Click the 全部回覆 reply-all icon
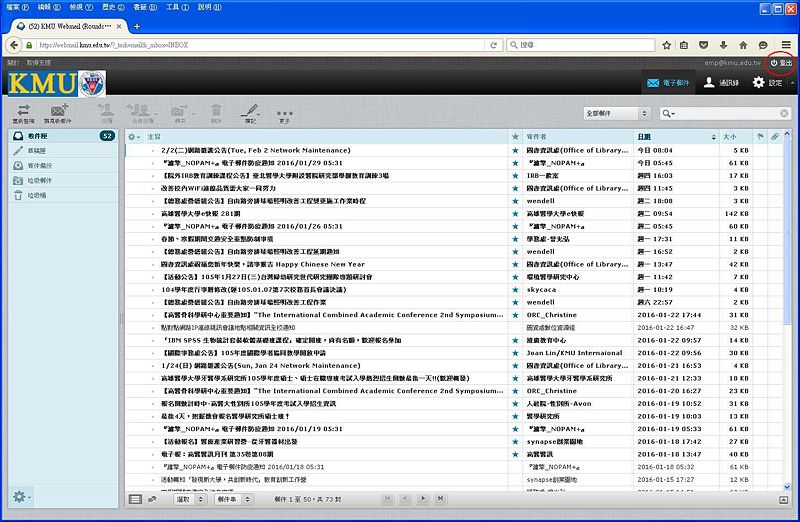This screenshot has height=522, width=800. pyautogui.click(x=139, y=113)
